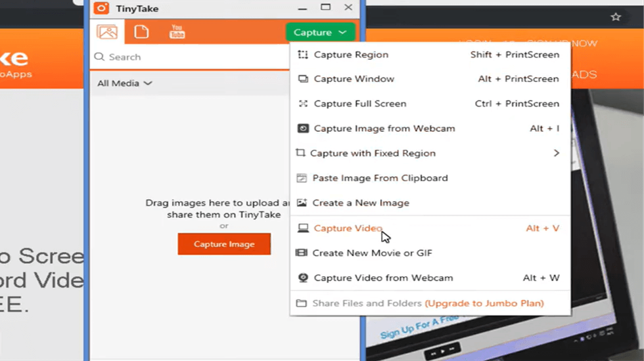This screenshot has height=361, width=644.
Task: Click in the Search field
Action: click(x=191, y=56)
